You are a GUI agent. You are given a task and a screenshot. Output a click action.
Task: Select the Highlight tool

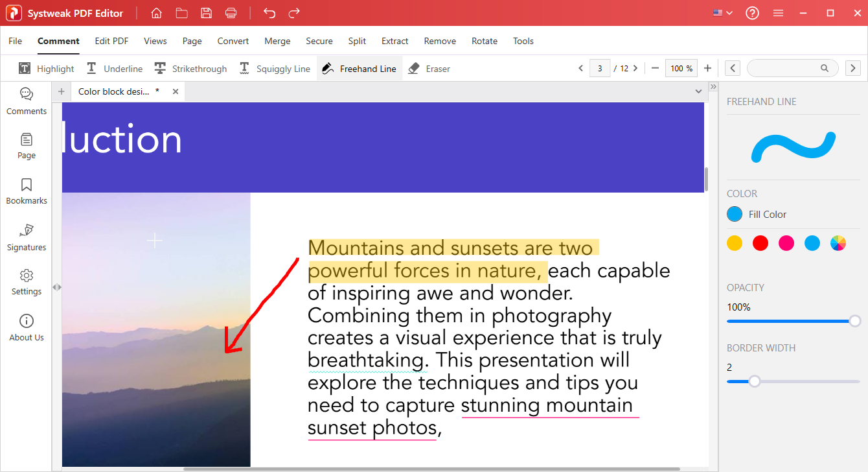[x=45, y=68]
